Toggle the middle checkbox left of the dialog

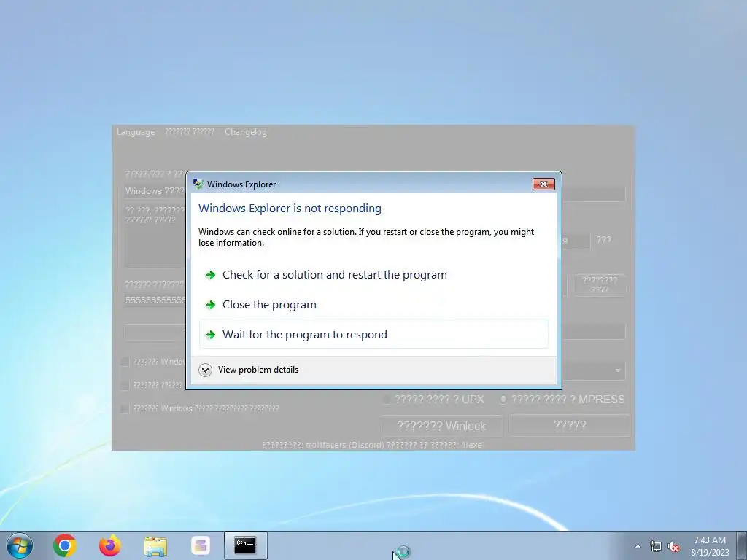point(125,385)
